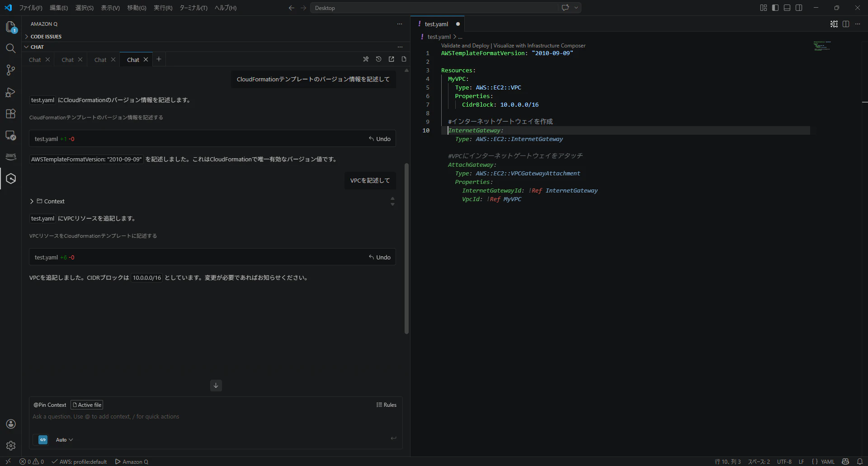Open the Extensions view
Image resolution: width=868 pixels, height=466 pixels.
point(11,113)
